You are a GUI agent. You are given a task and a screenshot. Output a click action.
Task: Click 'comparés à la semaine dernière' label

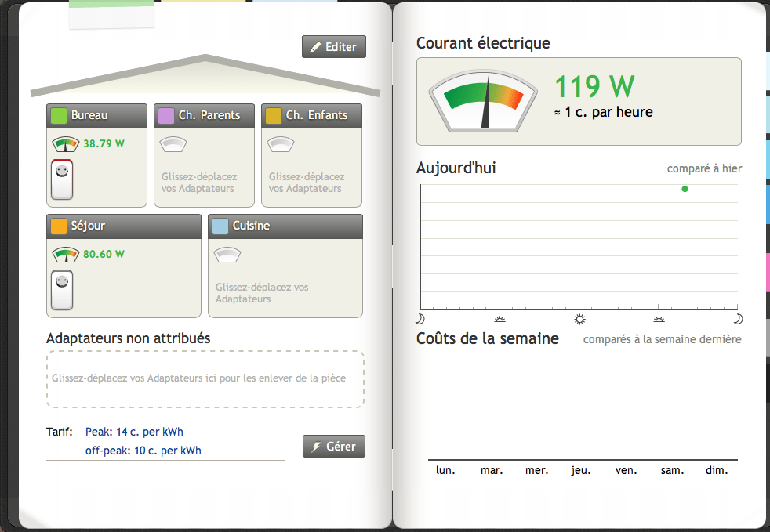coord(662,339)
